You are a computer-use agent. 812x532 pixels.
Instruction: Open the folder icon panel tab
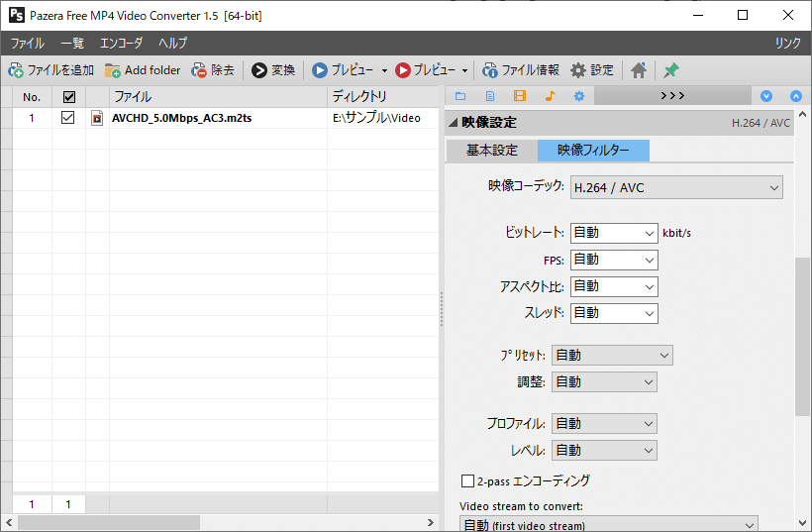click(x=460, y=96)
